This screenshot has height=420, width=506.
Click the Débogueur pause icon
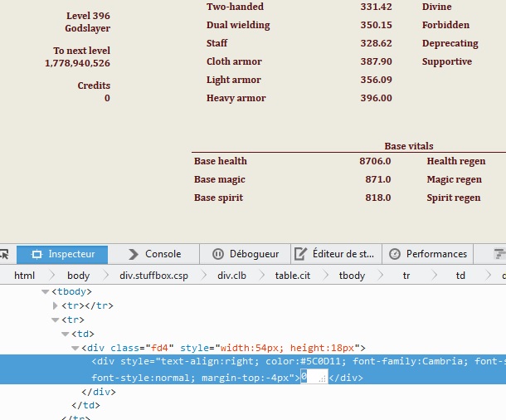[218, 254]
